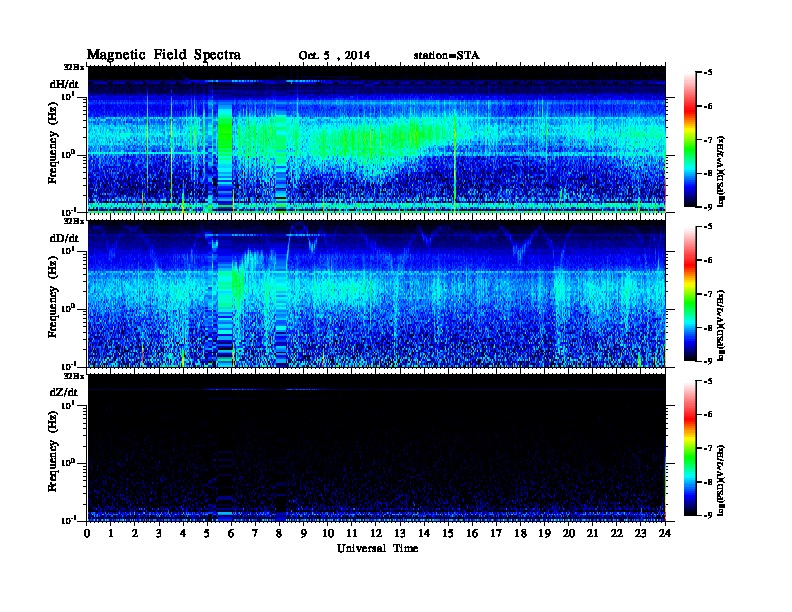Click the log(PSD) unit label beside the dD/dt colorbar
The height and width of the screenshot is (612, 792).
click(x=721, y=325)
